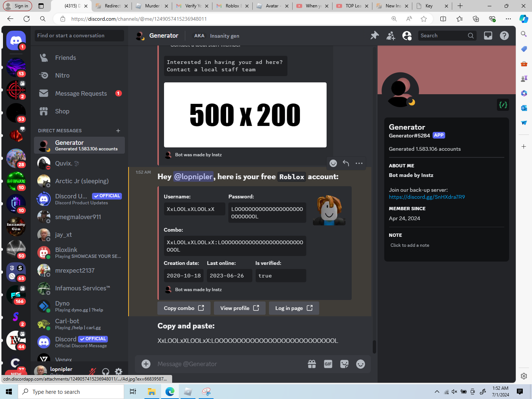Switch to the Redirect browser tab
This screenshot has width=532, height=399.
coord(112,6)
